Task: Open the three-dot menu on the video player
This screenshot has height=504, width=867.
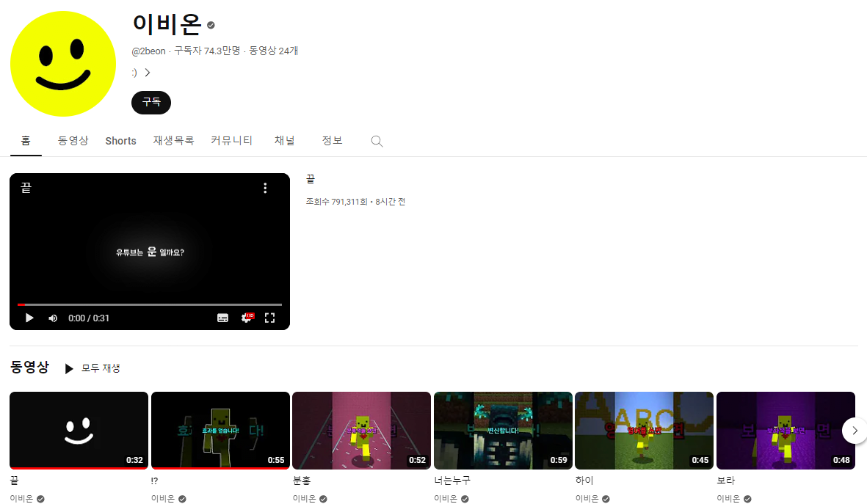Action: pyautogui.click(x=266, y=188)
